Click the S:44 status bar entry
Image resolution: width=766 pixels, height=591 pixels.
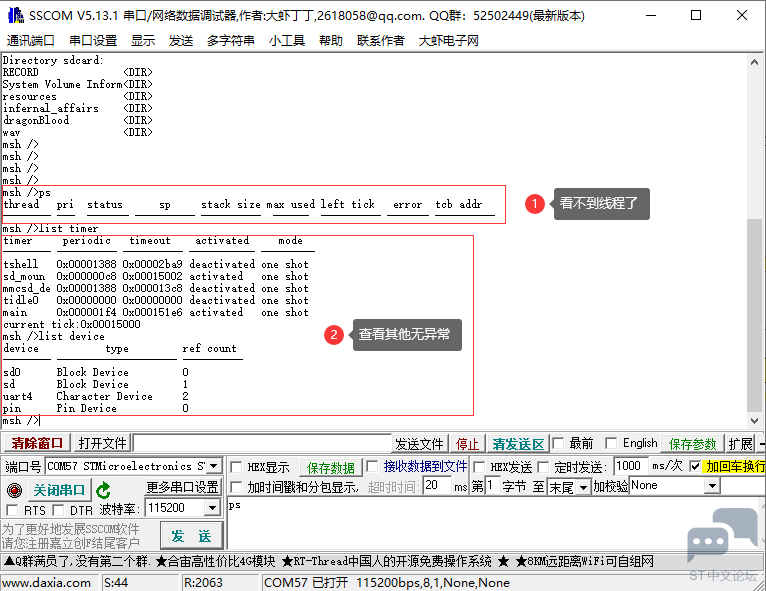click(116, 583)
